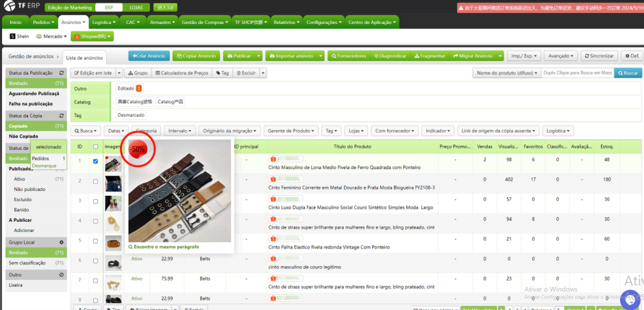Open the Relatórios menu
644x310 pixels.
(286, 22)
